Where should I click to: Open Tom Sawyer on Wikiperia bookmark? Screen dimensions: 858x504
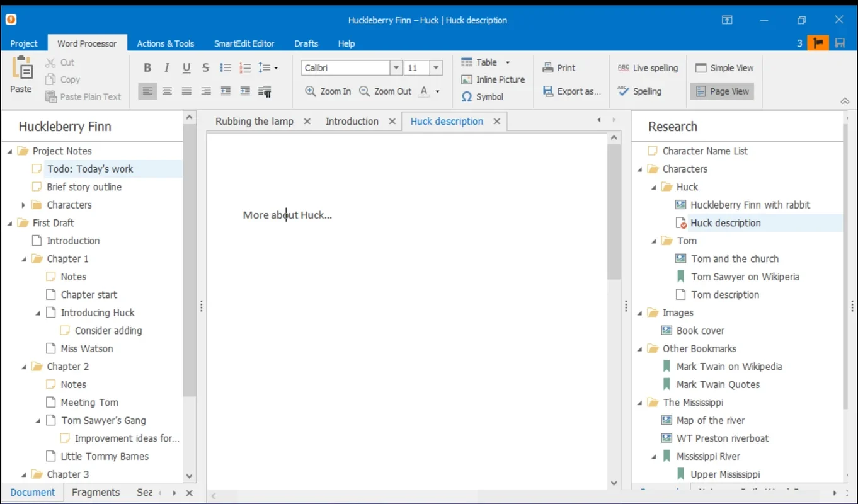745,277
